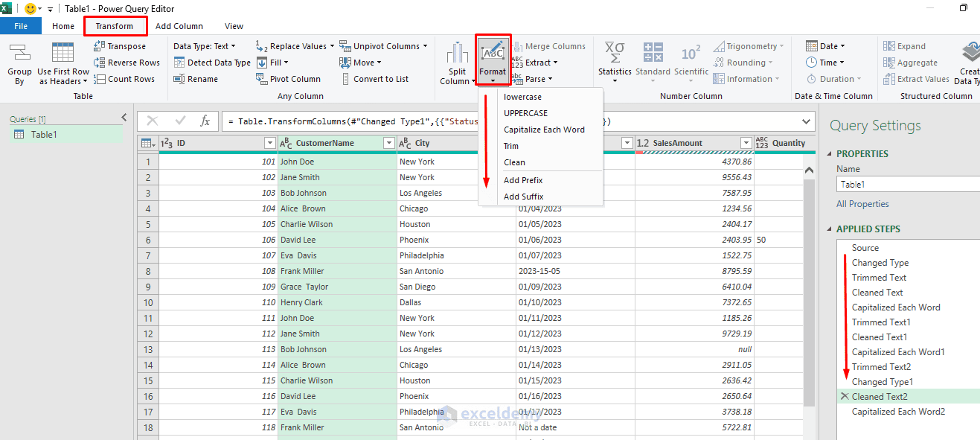
Task: Click the Expand structured column icon
Action: click(889, 46)
